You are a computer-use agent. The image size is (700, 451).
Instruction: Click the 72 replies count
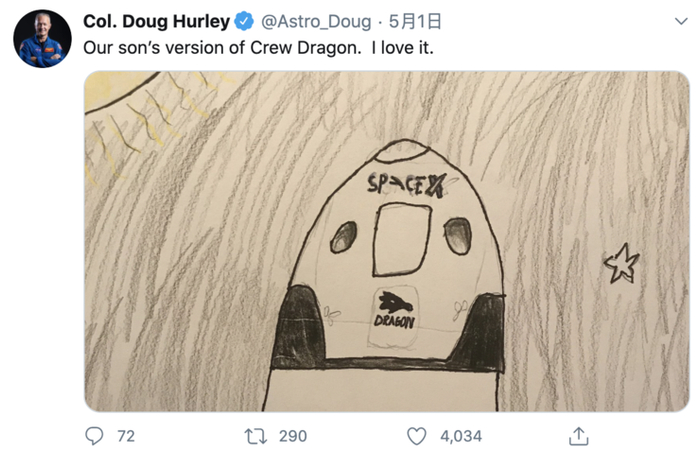pyautogui.click(x=126, y=436)
